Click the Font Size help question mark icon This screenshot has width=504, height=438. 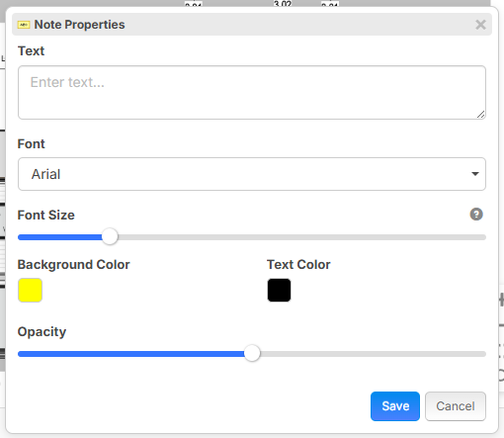[x=476, y=215]
